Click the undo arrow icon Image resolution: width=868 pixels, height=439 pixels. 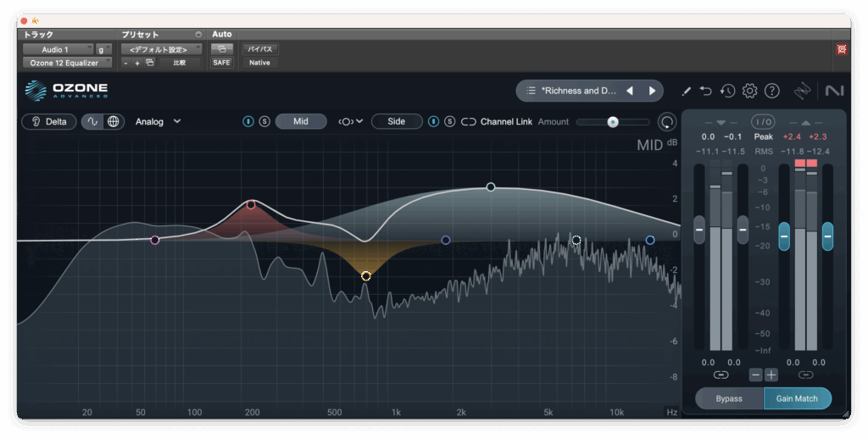pyautogui.click(x=706, y=91)
